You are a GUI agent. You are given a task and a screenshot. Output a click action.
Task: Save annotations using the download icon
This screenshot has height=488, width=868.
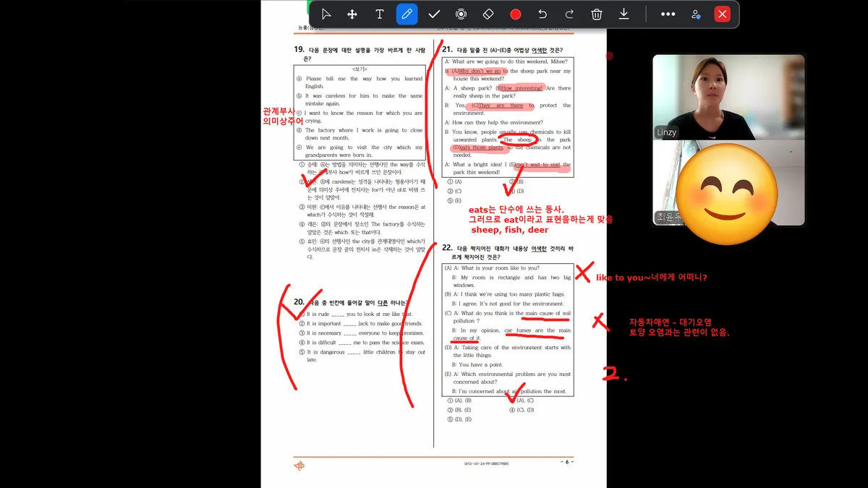point(624,14)
